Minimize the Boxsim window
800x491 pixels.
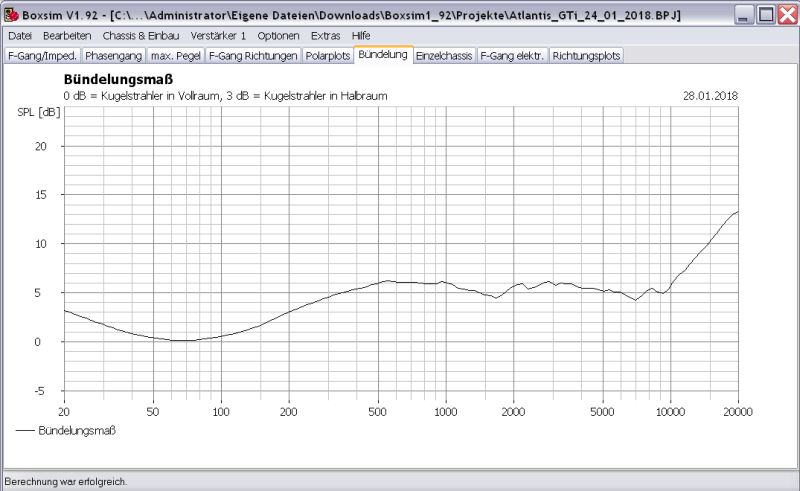(x=743, y=14)
